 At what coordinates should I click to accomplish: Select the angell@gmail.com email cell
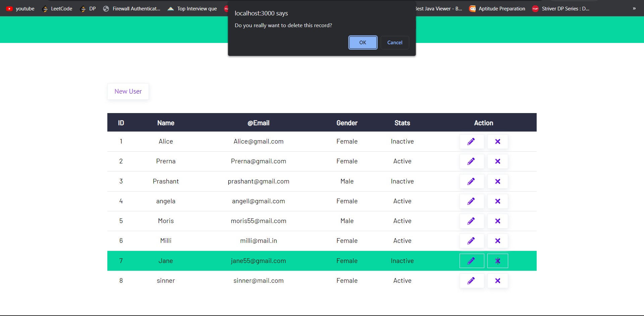259,201
